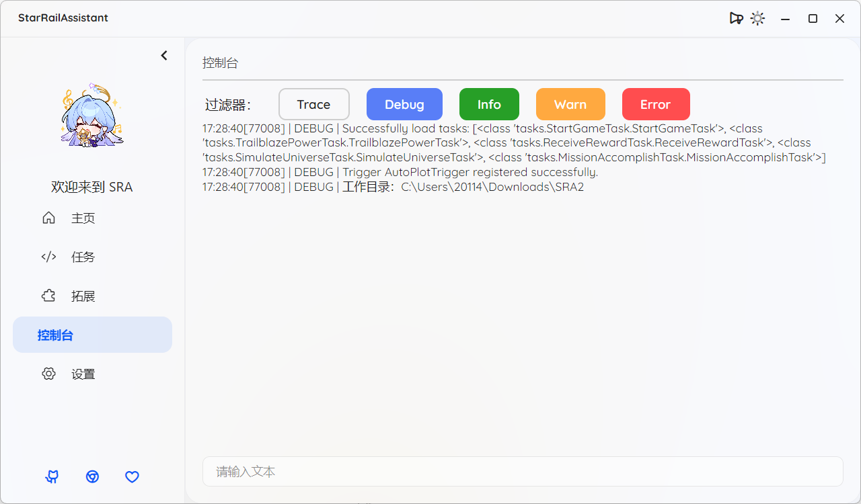Toggle the blue Debug log filter
Image resolution: width=861 pixels, height=504 pixels.
404,104
